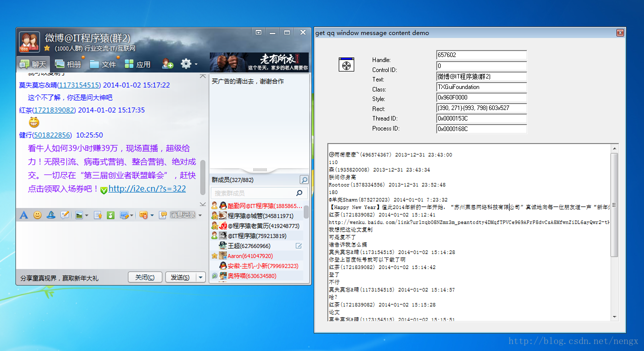Click the chat history scrollbar thumb
644x351 pixels.
202,177
